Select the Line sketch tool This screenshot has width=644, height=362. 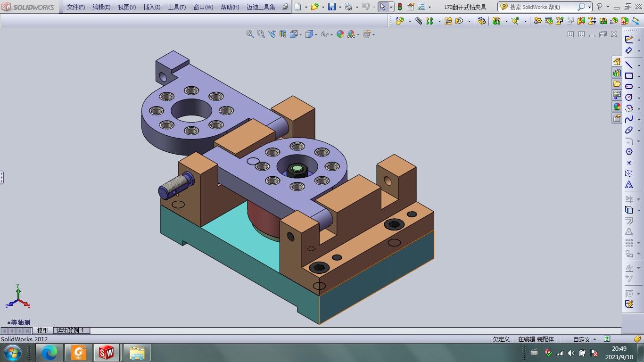click(629, 65)
